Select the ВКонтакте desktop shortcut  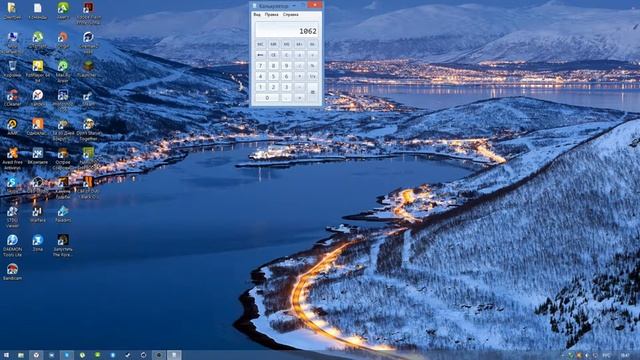[38, 156]
